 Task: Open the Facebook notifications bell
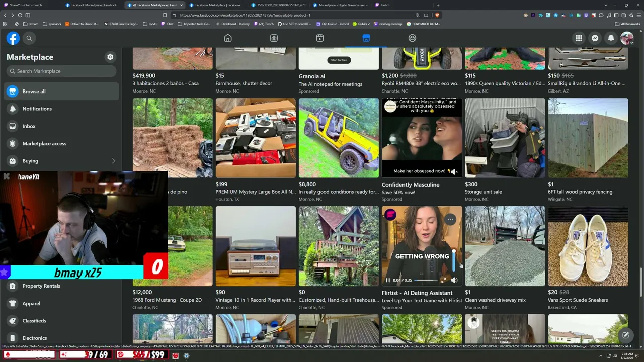pyautogui.click(x=611, y=38)
